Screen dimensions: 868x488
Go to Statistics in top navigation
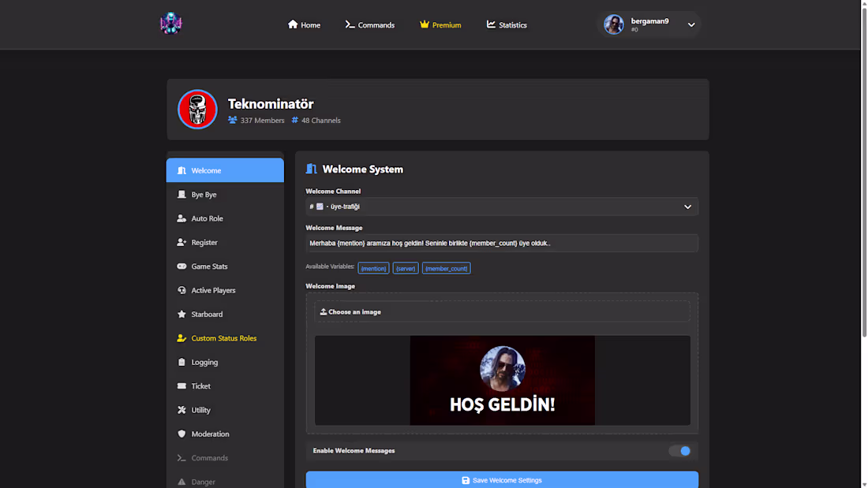point(507,25)
